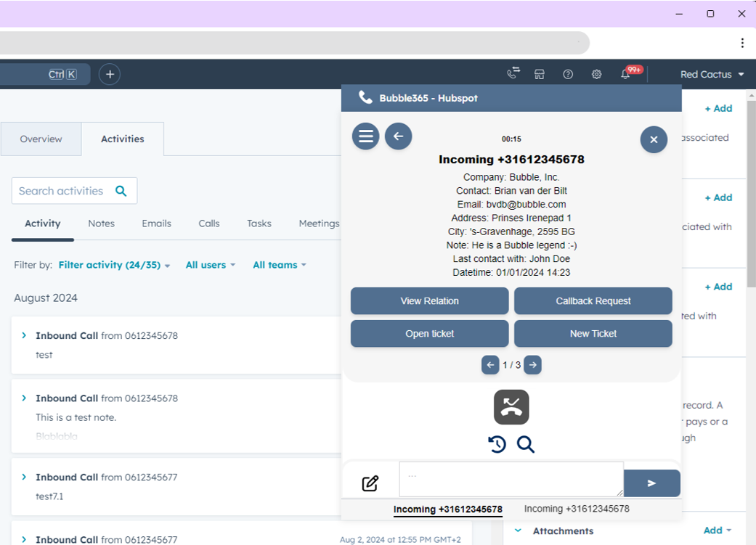This screenshot has height=545, width=756.
Task: Open HubSpot marketplace icon
Action: [x=540, y=74]
